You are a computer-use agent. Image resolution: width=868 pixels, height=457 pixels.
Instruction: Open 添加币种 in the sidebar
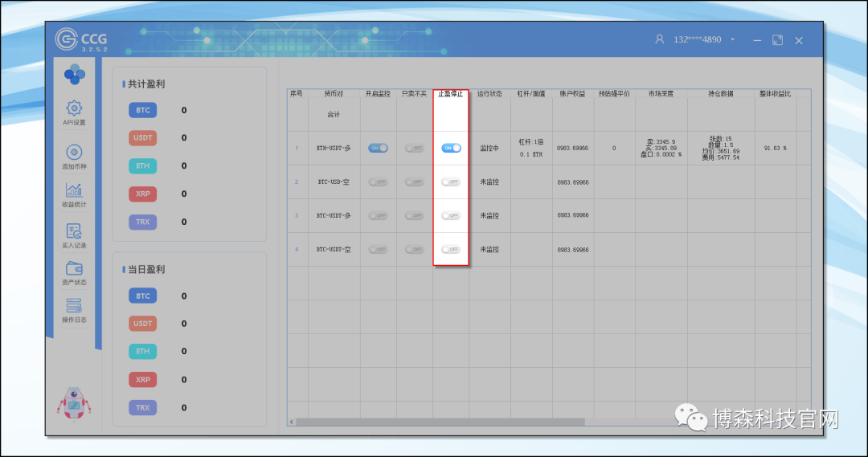(74, 157)
